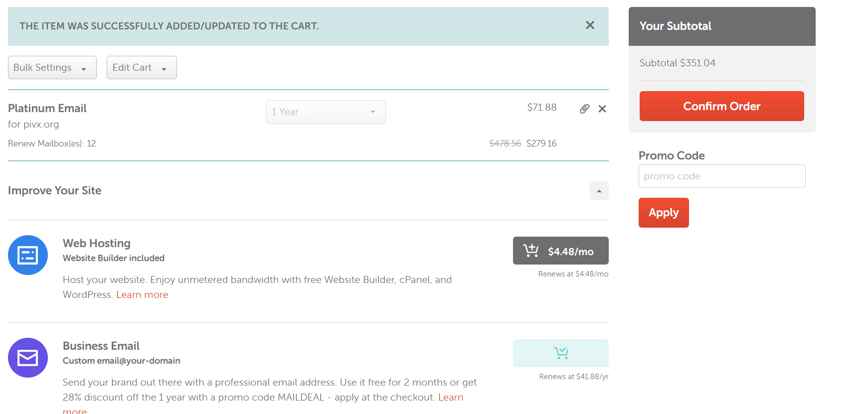Dismiss the cart success notification
Screen dimensions: 868x414
point(590,25)
